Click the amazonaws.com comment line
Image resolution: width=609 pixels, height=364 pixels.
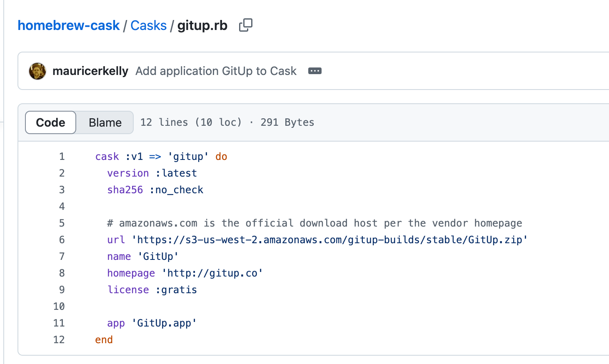pos(314,223)
